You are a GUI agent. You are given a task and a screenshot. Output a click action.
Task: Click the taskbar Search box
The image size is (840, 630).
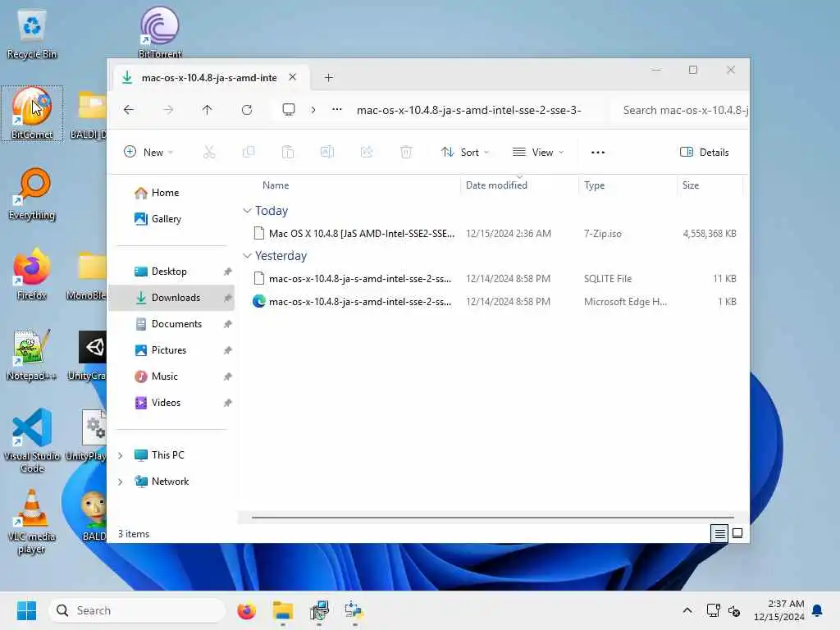pos(137,610)
